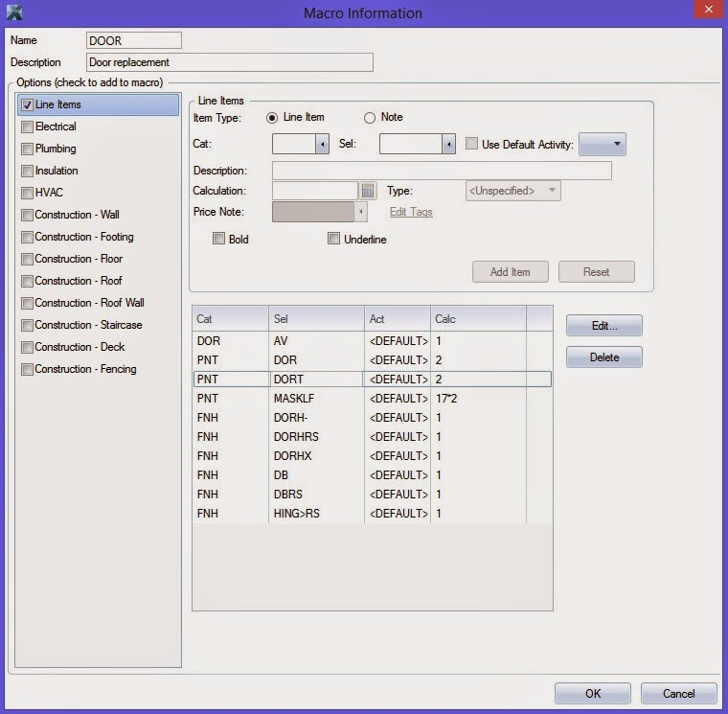Select the DORHX row

pyautogui.click(x=373, y=456)
